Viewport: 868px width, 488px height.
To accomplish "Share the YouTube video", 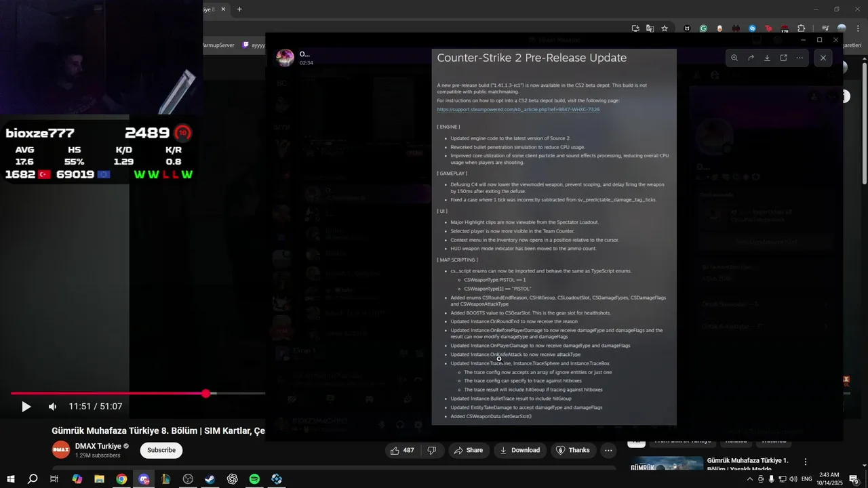I will [469, 450].
